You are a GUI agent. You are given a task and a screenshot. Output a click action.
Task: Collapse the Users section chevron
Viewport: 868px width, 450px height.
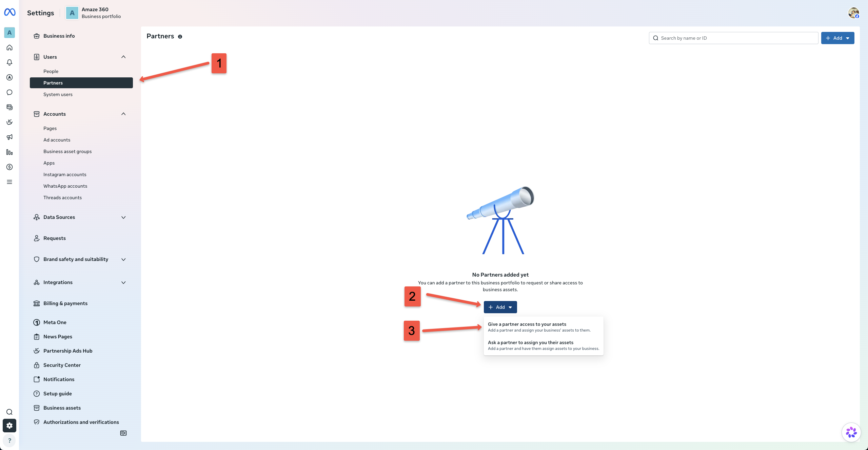[123, 57]
